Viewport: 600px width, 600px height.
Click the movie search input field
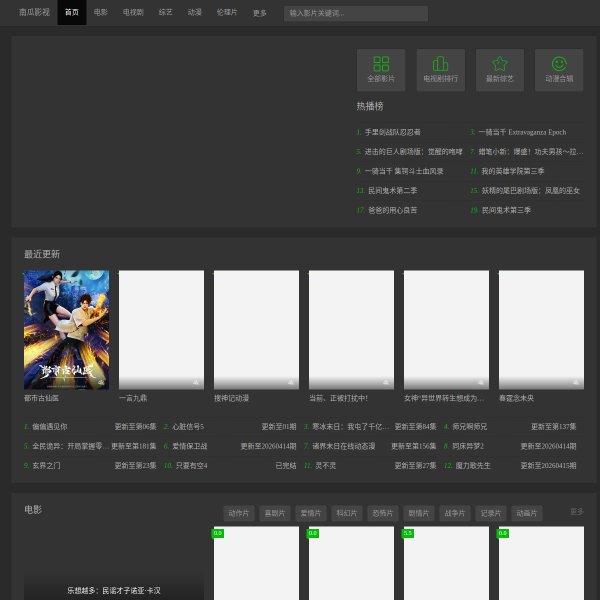pos(355,13)
